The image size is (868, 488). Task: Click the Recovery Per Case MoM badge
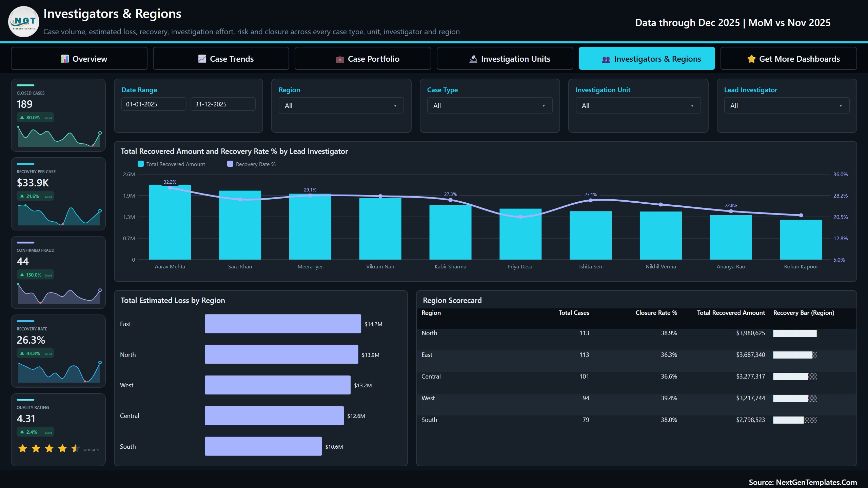click(x=35, y=196)
